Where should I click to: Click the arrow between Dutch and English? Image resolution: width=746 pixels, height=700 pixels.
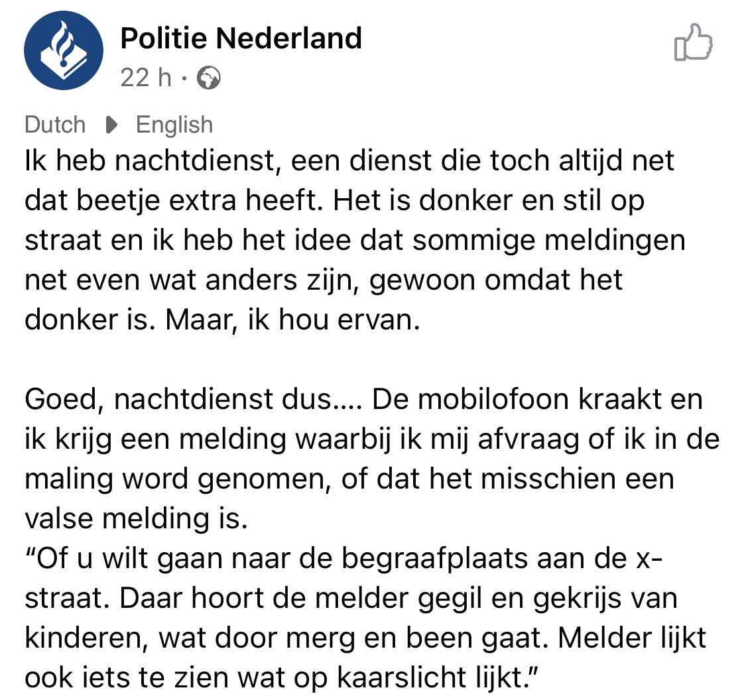pyautogui.click(x=111, y=125)
